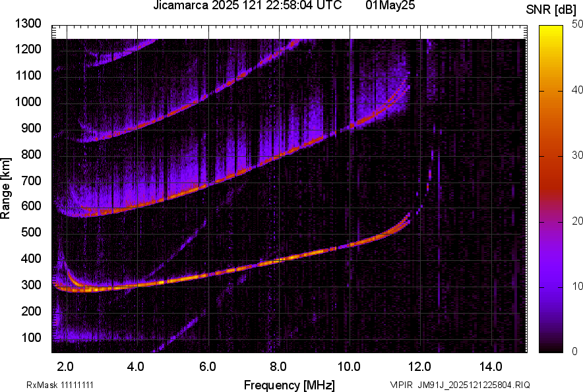The image size is (583, 392).
Task: Click the "Frequency [MHz]" axis label
Action: click(290, 385)
